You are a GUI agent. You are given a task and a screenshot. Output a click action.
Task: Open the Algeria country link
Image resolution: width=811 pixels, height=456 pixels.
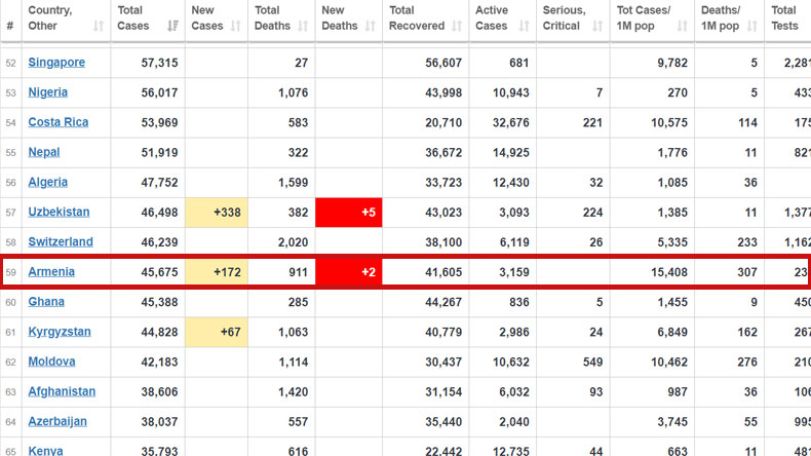click(x=48, y=183)
